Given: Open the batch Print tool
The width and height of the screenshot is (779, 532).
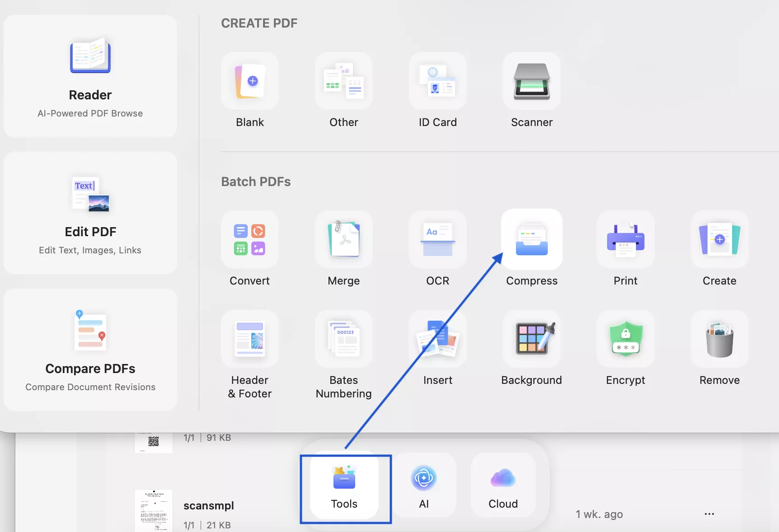Looking at the screenshot, I should pos(626,239).
